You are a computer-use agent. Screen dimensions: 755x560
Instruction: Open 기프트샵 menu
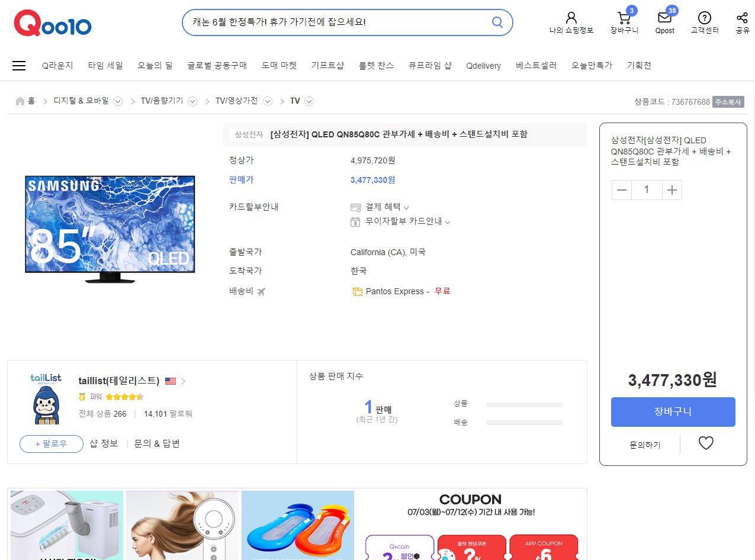327,66
